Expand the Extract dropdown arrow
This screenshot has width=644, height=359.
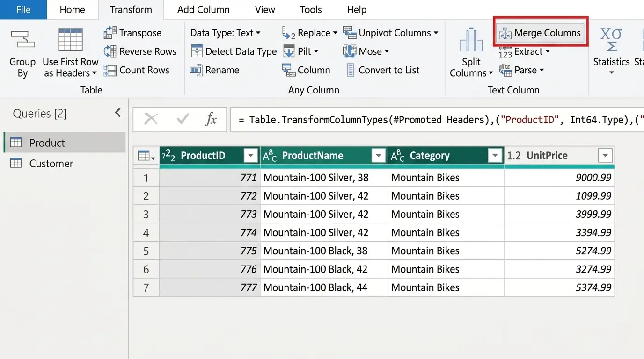coord(548,52)
